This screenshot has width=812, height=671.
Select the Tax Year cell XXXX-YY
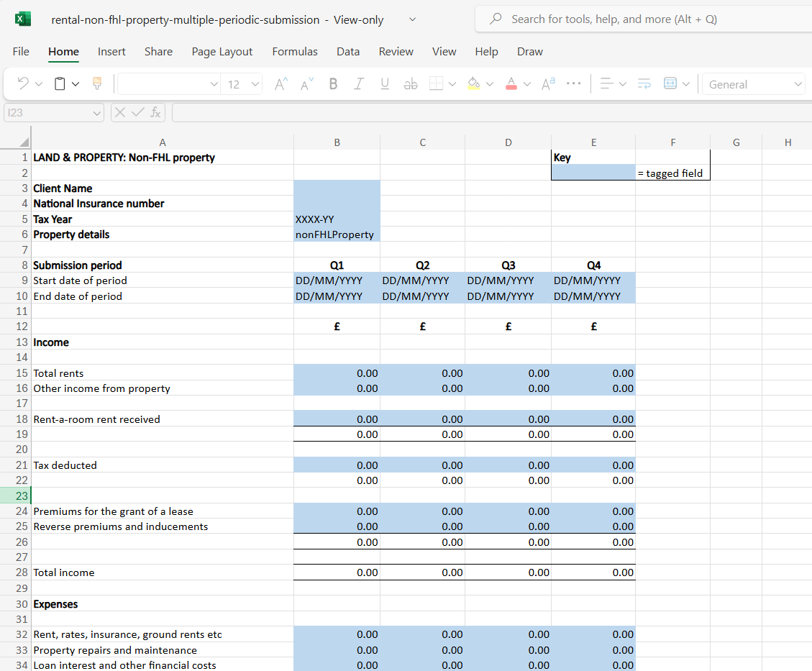pos(337,219)
